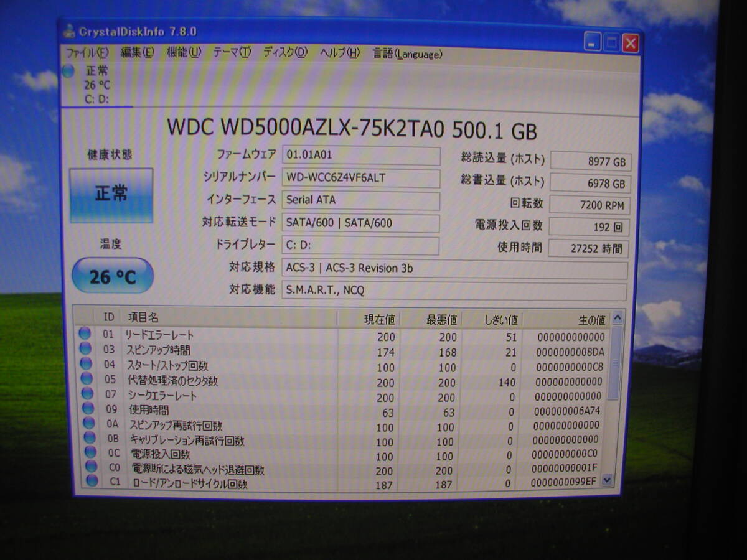
Task: Click the S.M.A.R.T., NCQ features field
Action: tap(454, 291)
